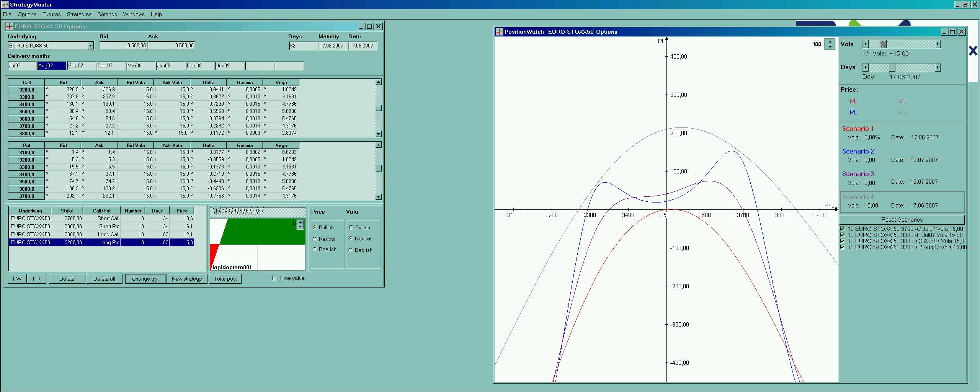This screenshot has width=980, height=392.
Task: Select the Long Call 3800 position row
Action: (101, 234)
